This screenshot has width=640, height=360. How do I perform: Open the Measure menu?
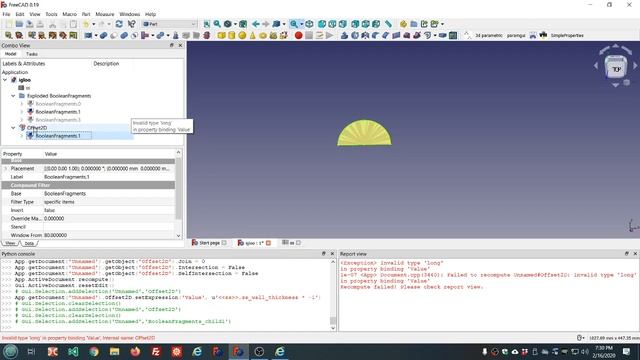[x=104, y=14]
